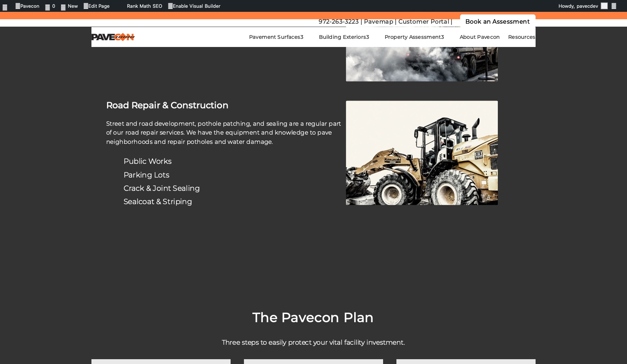The height and width of the screenshot is (364, 627).
Task: Click the Book an Assessment button
Action: (x=497, y=21)
